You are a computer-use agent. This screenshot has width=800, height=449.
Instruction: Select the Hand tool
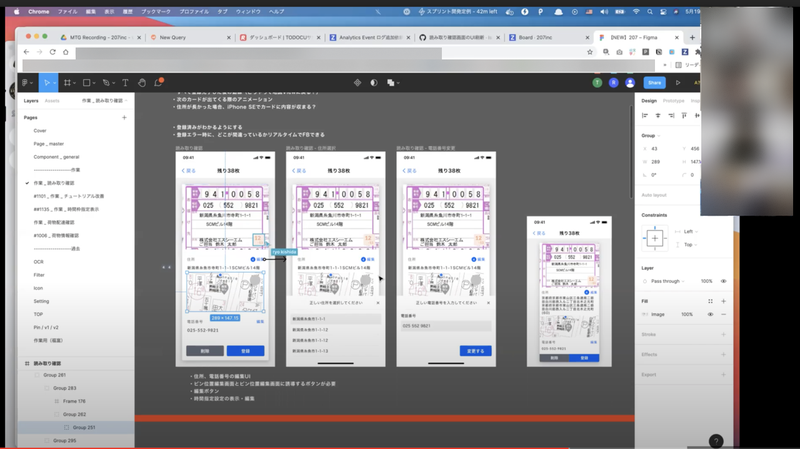(142, 83)
